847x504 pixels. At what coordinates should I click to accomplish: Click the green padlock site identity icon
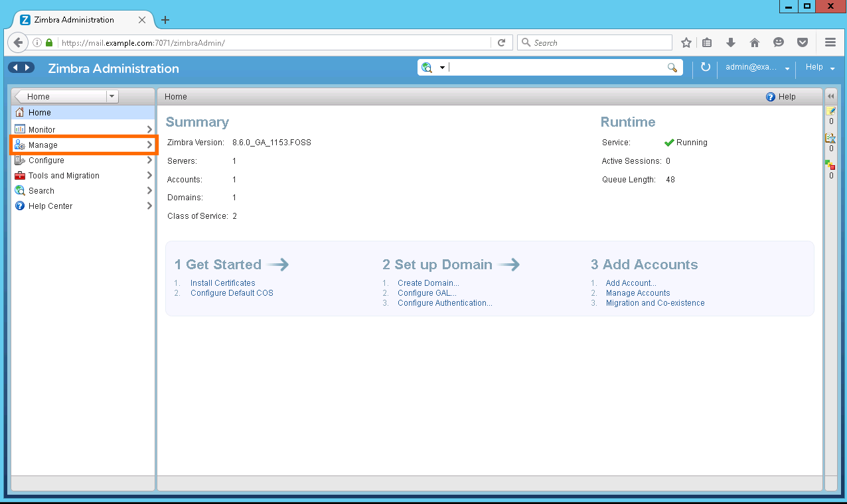[49, 42]
